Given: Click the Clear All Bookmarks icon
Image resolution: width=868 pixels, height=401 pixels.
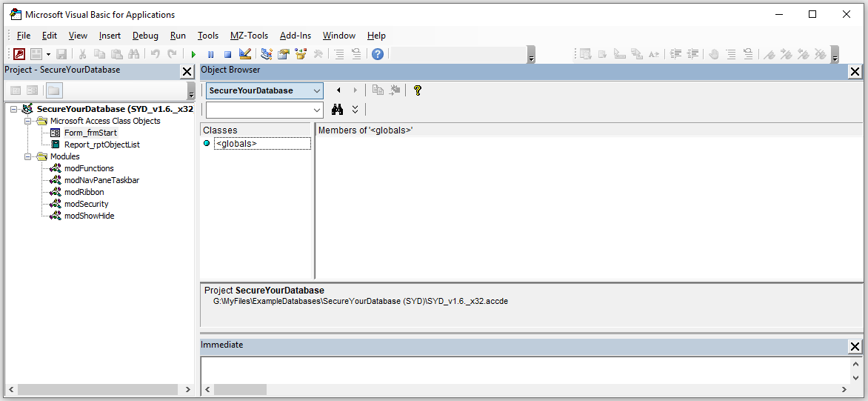Looking at the screenshot, I should tap(821, 53).
